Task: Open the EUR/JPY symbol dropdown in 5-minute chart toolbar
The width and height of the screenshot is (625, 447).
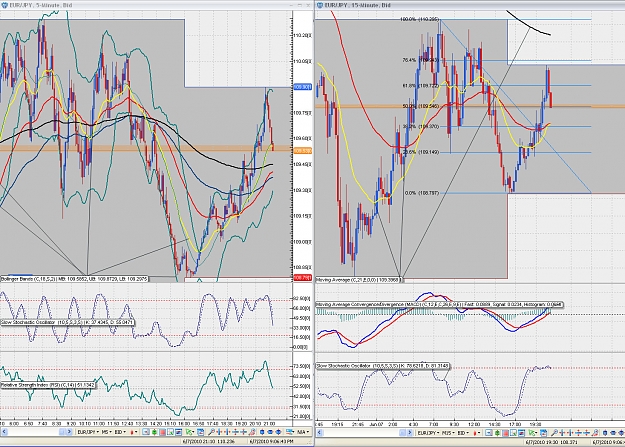Action: point(88,432)
